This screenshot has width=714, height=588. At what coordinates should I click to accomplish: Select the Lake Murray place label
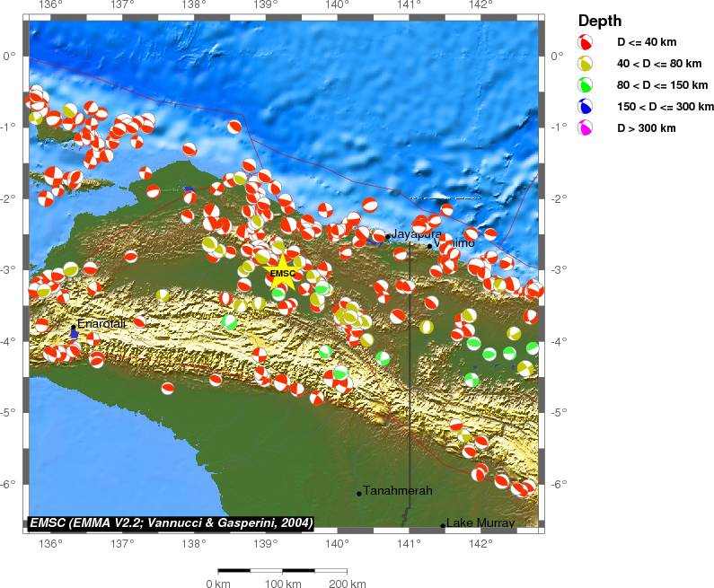tap(480, 523)
